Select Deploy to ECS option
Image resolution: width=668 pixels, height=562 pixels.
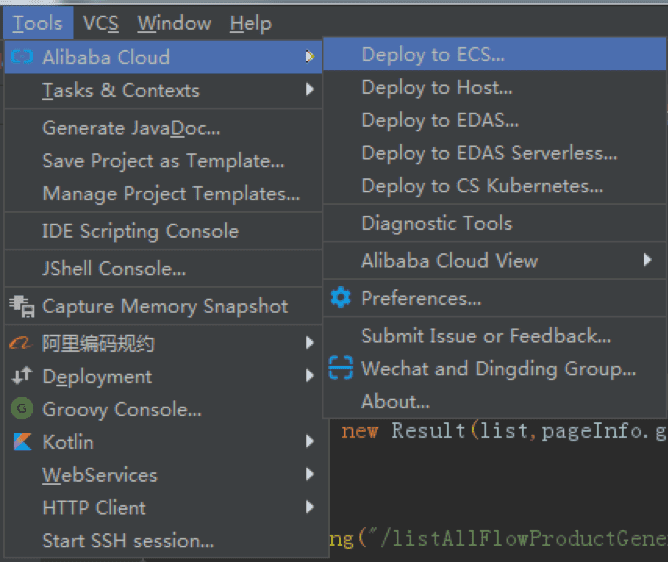click(x=433, y=55)
